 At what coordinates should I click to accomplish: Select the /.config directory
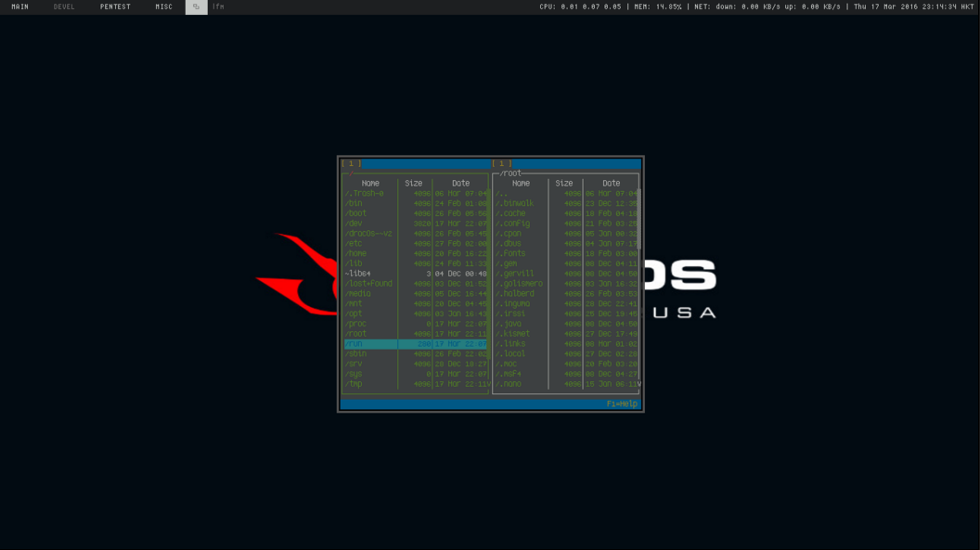tap(566, 224)
